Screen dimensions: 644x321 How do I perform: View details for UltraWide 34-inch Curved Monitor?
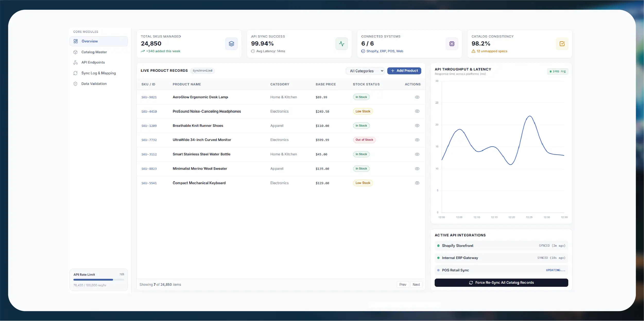[417, 140]
